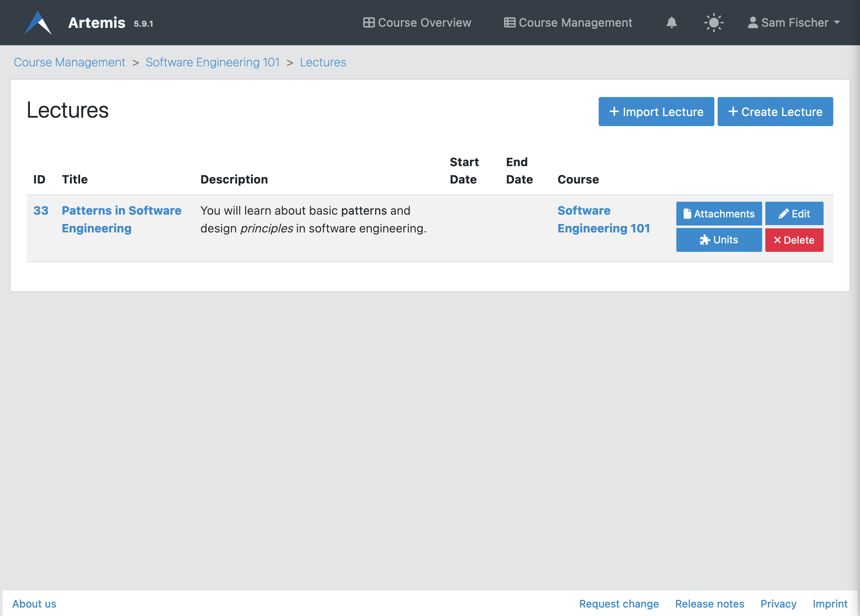Open the notifications bell

tap(671, 23)
